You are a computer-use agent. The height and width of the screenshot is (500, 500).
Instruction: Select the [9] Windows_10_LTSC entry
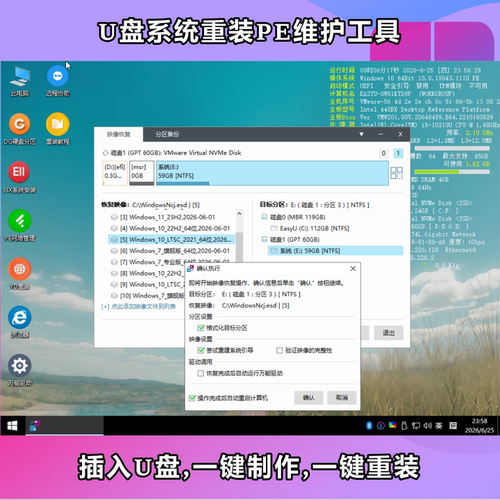[x=147, y=284]
